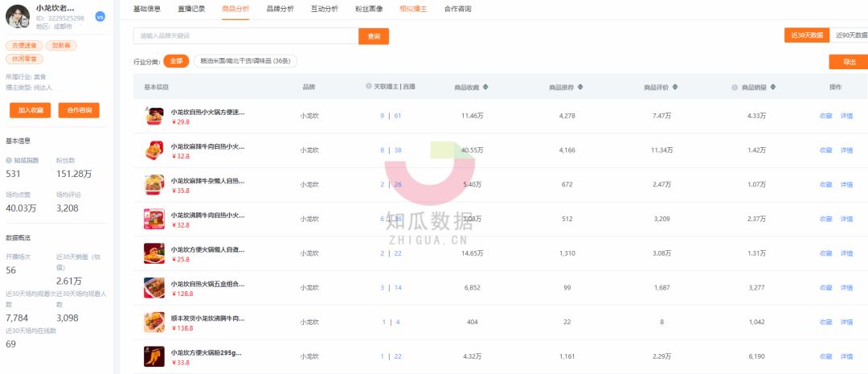
Task: Switch to 近90天数据 range
Action: point(850,35)
